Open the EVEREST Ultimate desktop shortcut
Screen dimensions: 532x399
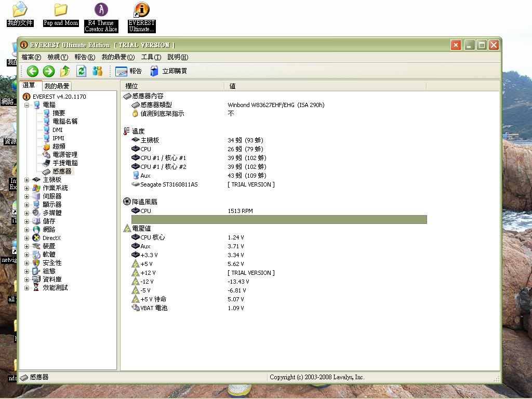(141, 17)
